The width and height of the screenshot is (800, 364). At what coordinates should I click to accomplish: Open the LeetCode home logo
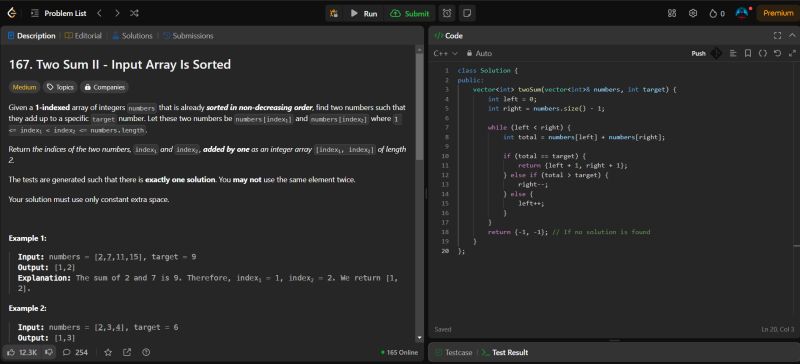point(11,13)
